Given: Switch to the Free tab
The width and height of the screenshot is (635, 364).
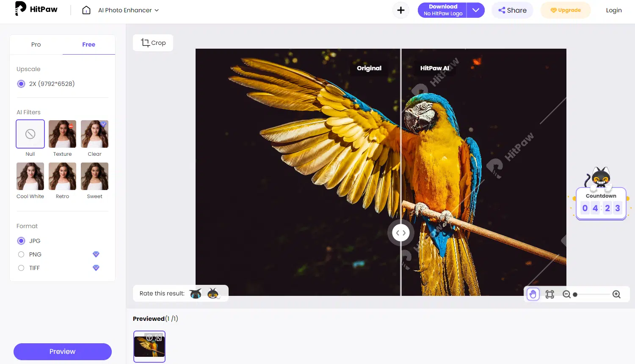Looking at the screenshot, I should pos(88,44).
